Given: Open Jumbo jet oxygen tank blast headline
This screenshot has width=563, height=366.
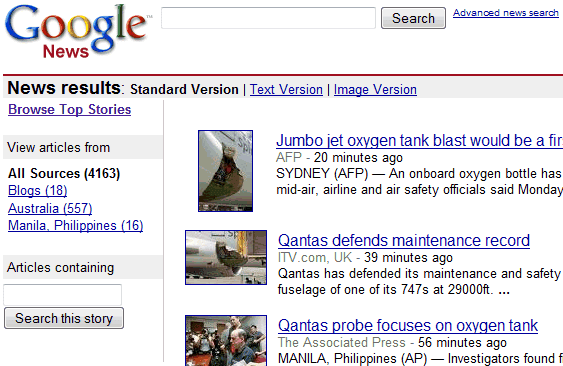Looking at the screenshot, I should coord(419,140).
